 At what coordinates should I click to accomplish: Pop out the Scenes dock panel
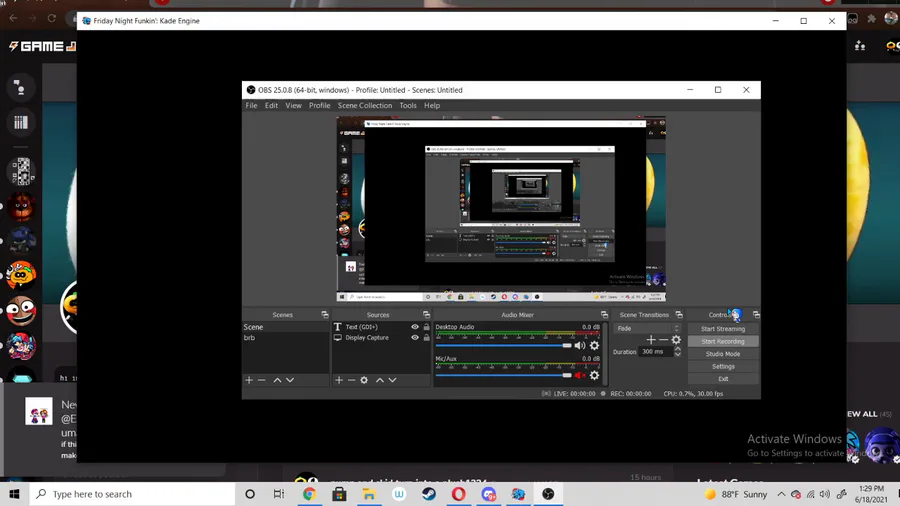coord(325,314)
